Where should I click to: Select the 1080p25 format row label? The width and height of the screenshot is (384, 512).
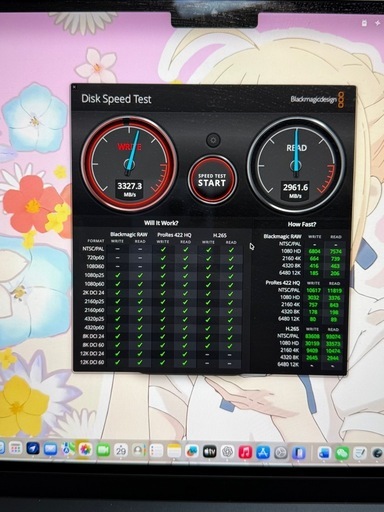click(95, 275)
